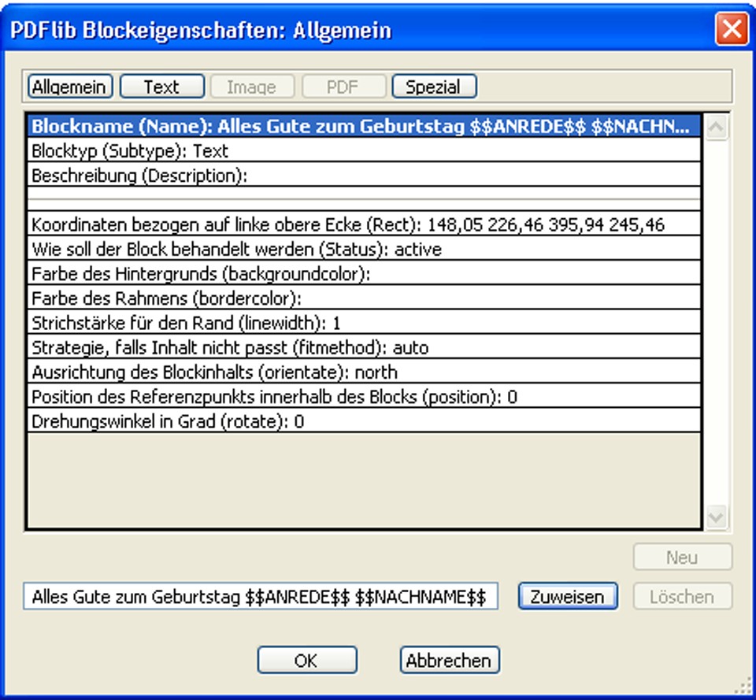Confirm with the OK button

[x=307, y=660]
